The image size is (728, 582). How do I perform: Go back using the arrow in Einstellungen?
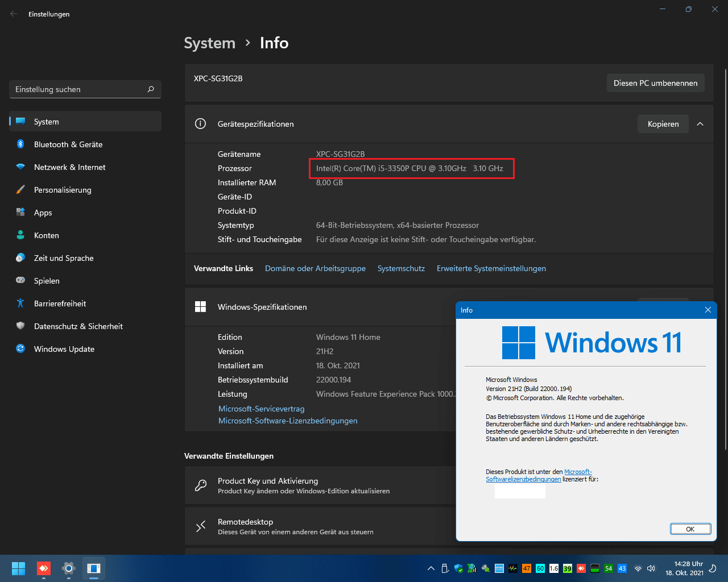[x=14, y=14]
